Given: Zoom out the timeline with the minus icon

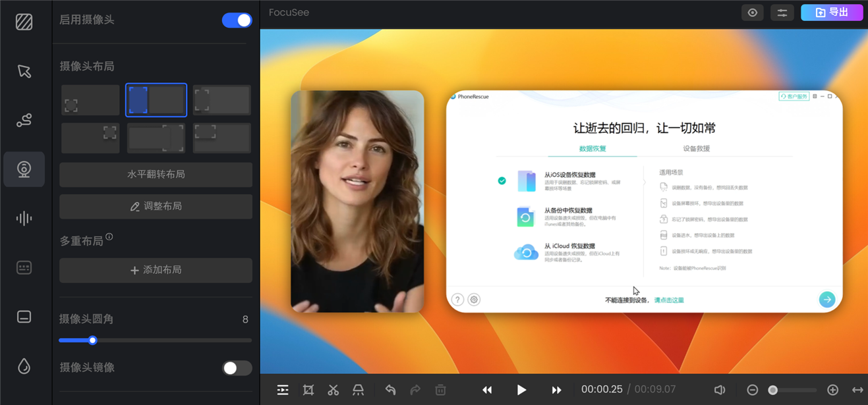Looking at the screenshot, I should 753,390.
